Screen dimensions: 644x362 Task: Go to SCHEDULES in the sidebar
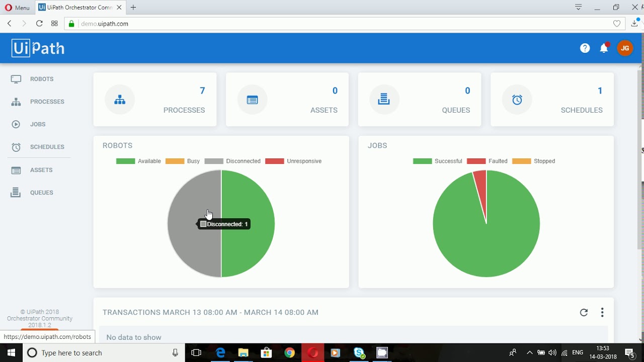pyautogui.click(x=47, y=147)
